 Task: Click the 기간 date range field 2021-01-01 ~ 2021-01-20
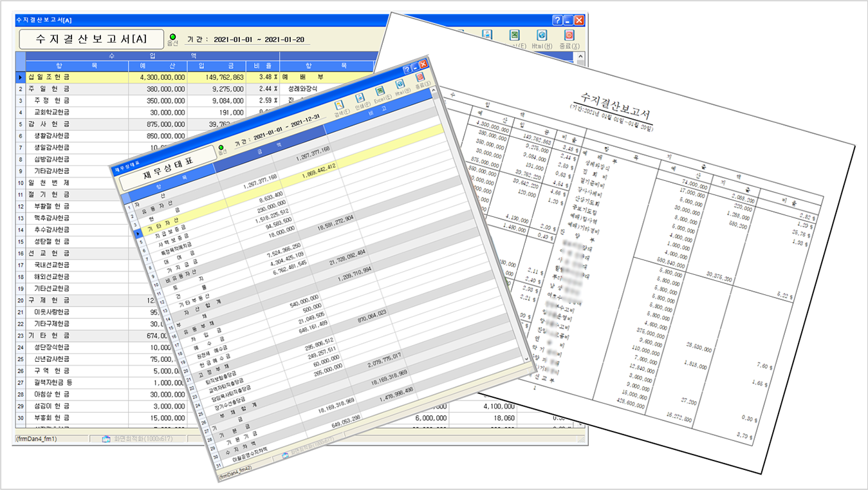click(x=259, y=39)
